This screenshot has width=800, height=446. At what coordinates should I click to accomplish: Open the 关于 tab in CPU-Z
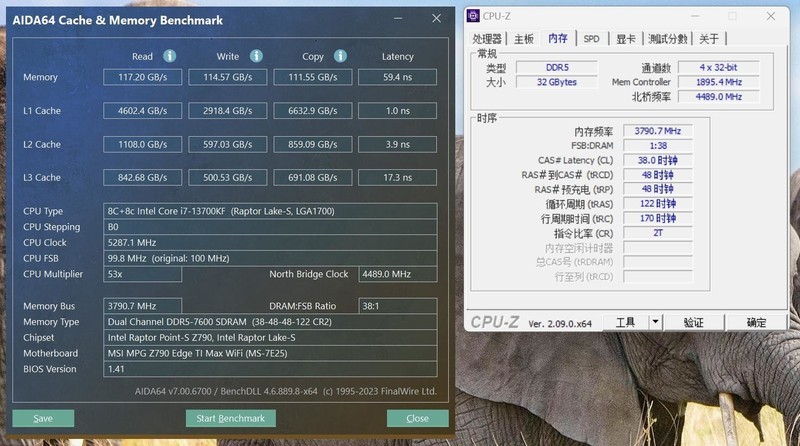point(709,39)
